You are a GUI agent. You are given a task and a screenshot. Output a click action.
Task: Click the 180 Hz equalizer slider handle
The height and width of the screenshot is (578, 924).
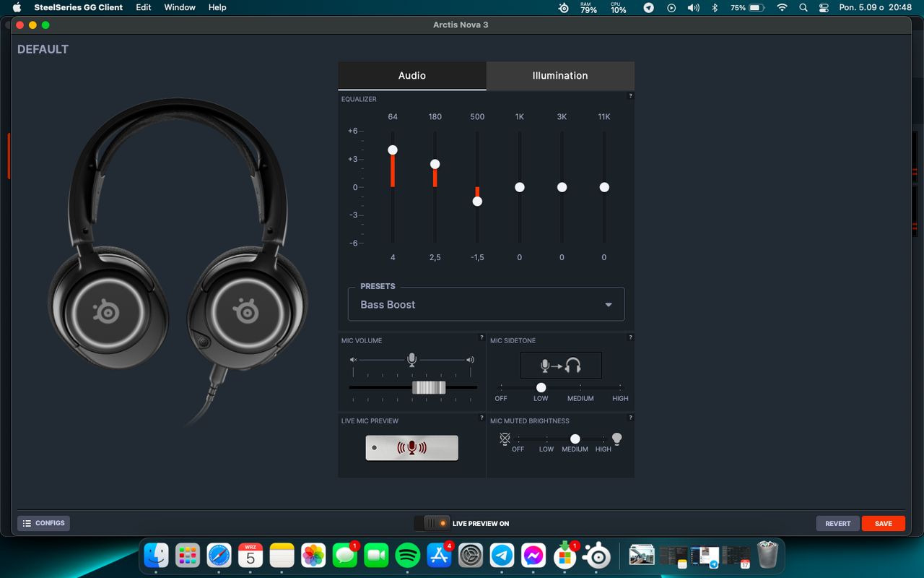(x=435, y=164)
